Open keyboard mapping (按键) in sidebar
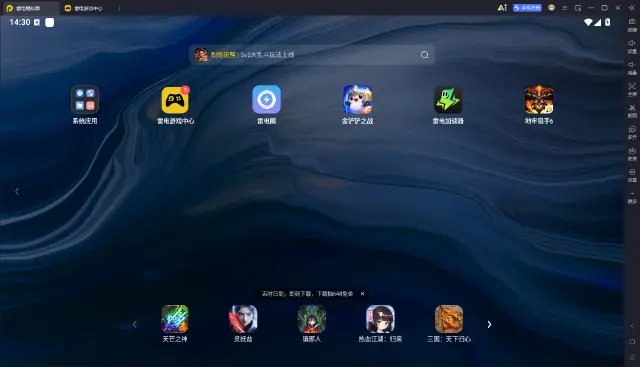The image size is (640, 367). point(632,24)
